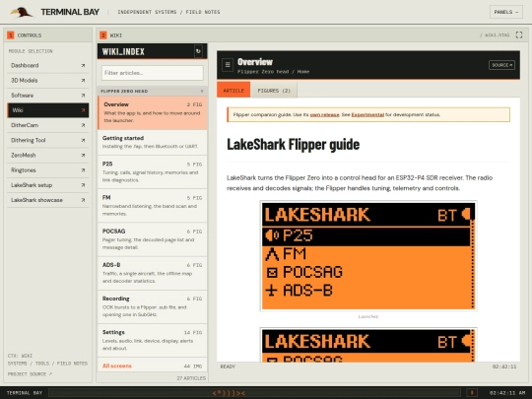Expand the SOURCE dropdown in article header
532x399 pixels.
(501, 65)
